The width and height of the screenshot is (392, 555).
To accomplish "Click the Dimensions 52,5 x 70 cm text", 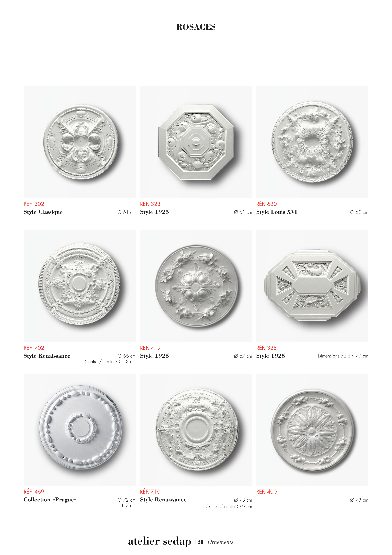I will click(x=343, y=356).
